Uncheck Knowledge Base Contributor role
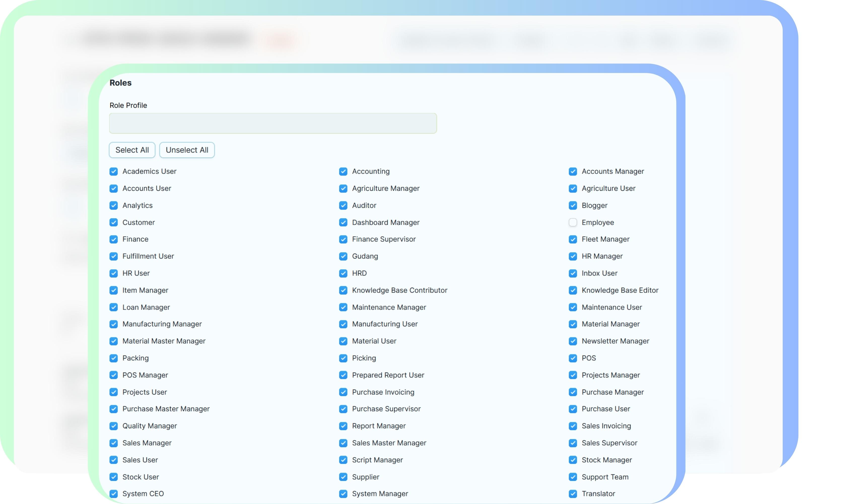 (x=343, y=290)
